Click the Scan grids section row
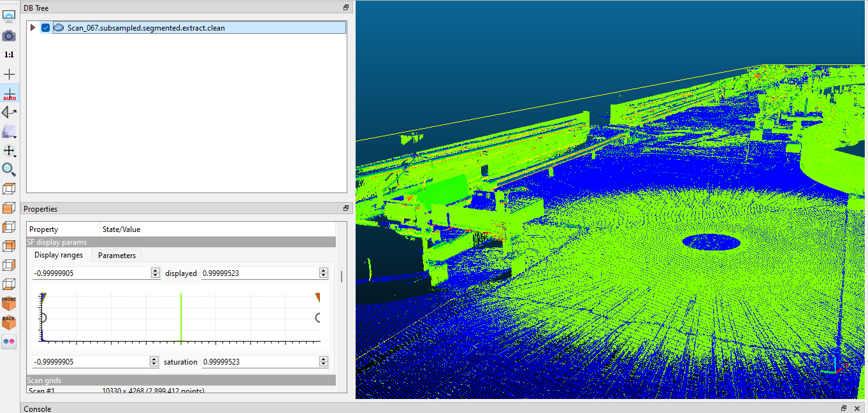The height and width of the screenshot is (413, 868). click(181, 380)
